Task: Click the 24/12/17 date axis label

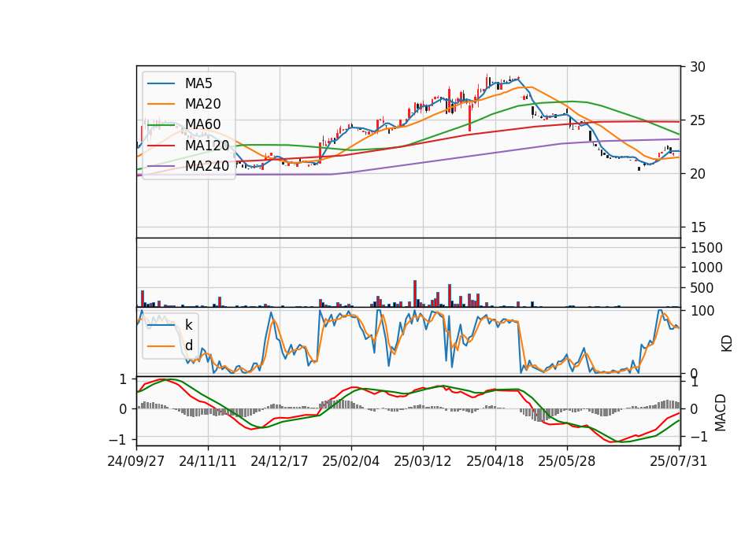Action: (279, 461)
